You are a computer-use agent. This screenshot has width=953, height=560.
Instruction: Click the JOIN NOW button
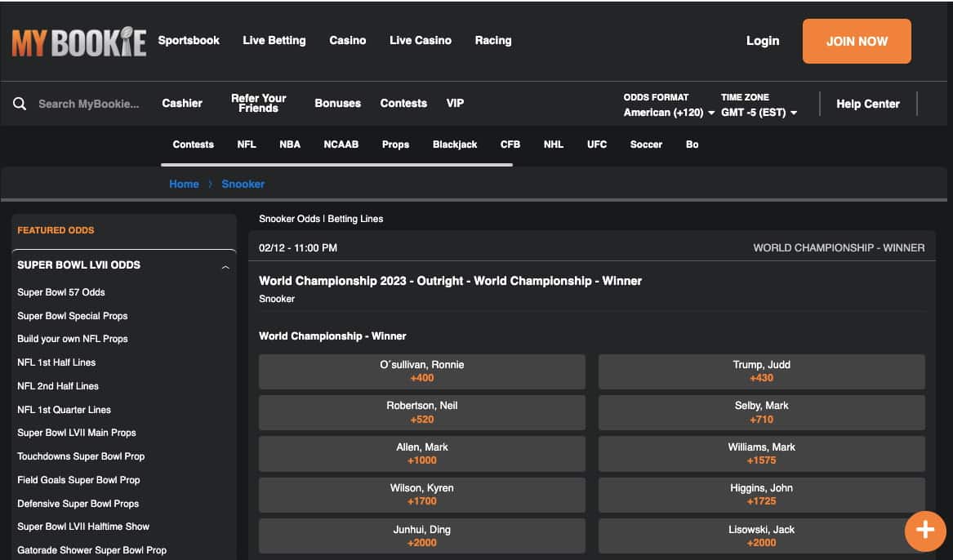857,42
